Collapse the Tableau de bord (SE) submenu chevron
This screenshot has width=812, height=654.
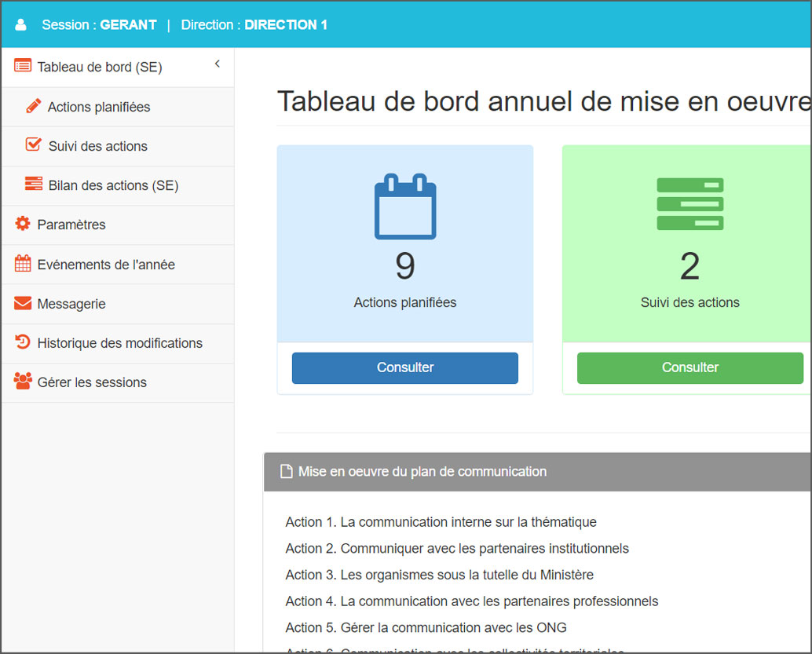(x=218, y=64)
